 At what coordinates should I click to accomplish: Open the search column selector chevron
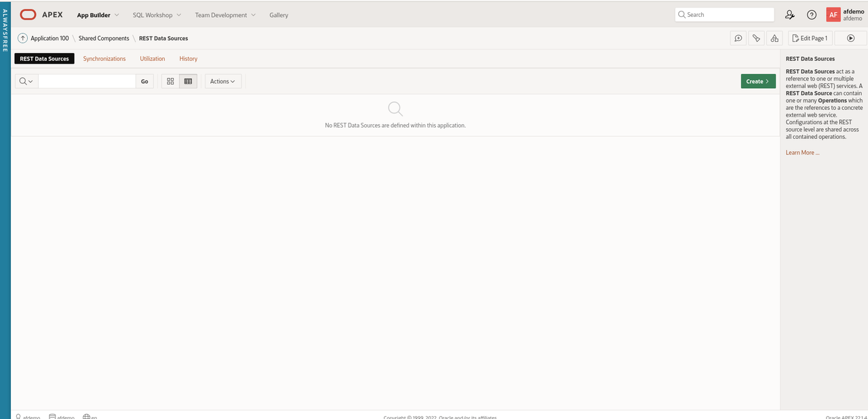(x=30, y=81)
